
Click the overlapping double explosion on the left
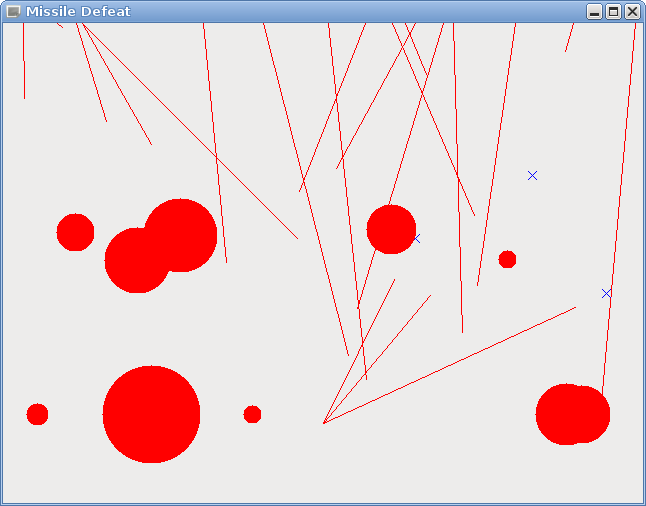pyautogui.click(x=160, y=246)
